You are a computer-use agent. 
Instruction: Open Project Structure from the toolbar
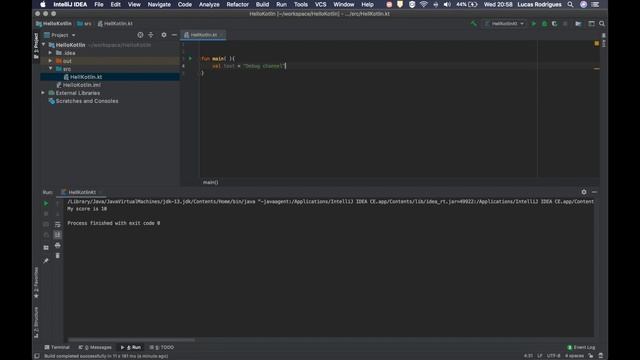pos(578,24)
